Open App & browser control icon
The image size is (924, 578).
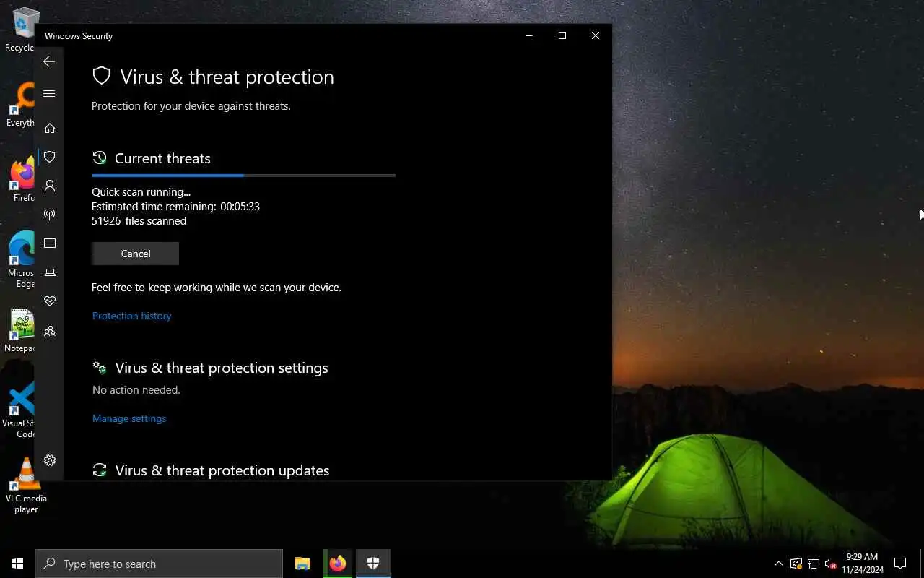pos(50,243)
